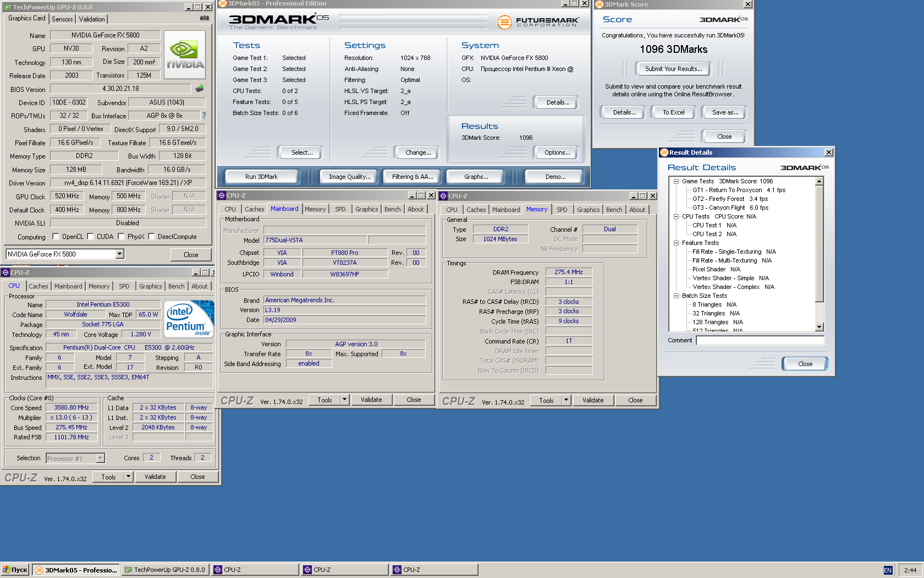The height and width of the screenshot is (578, 924).
Task: Collapse the Game Tests tree node
Action: 676,181
